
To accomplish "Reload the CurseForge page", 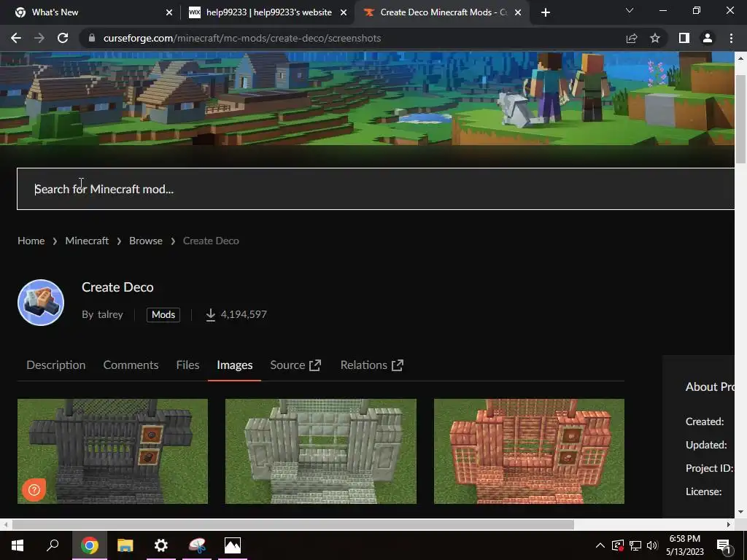I will click(63, 38).
